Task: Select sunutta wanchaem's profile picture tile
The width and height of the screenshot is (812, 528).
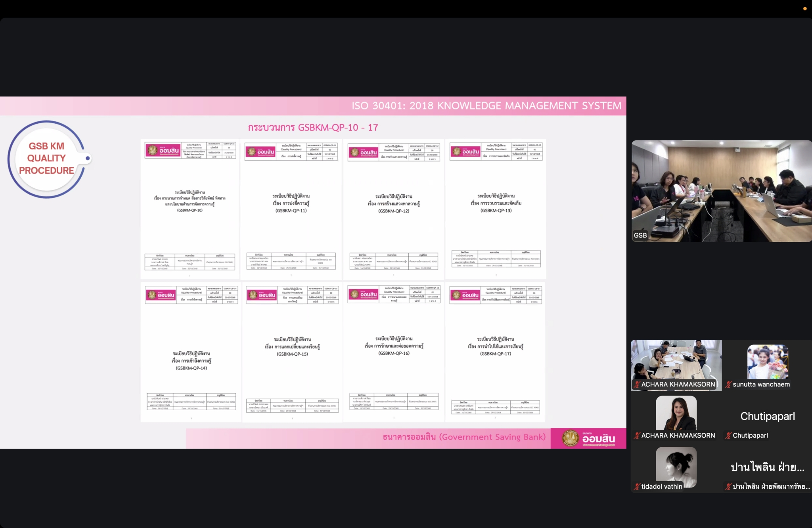Action: tap(768, 362)
